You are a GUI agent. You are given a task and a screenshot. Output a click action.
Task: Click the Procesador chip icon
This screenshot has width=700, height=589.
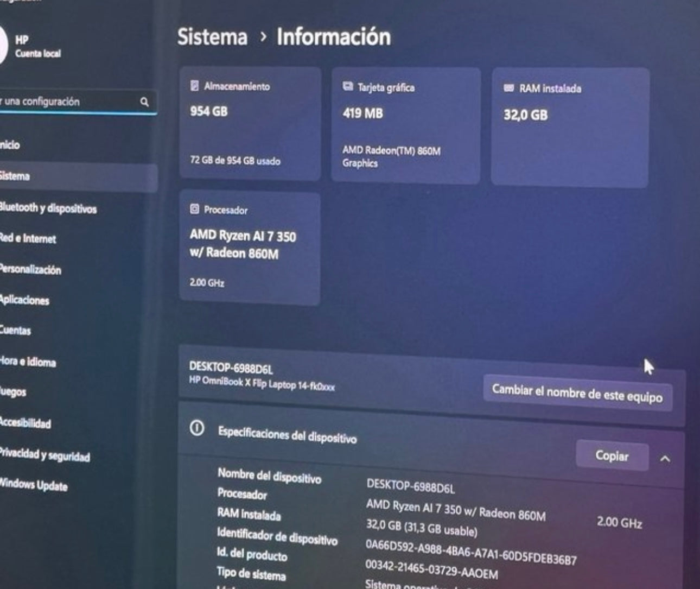click(x=194, y=209)
